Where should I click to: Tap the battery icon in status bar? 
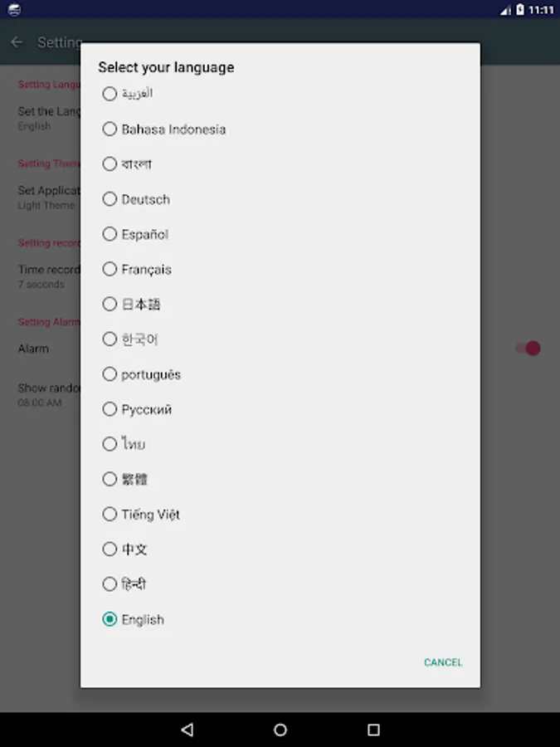[520, 10]
